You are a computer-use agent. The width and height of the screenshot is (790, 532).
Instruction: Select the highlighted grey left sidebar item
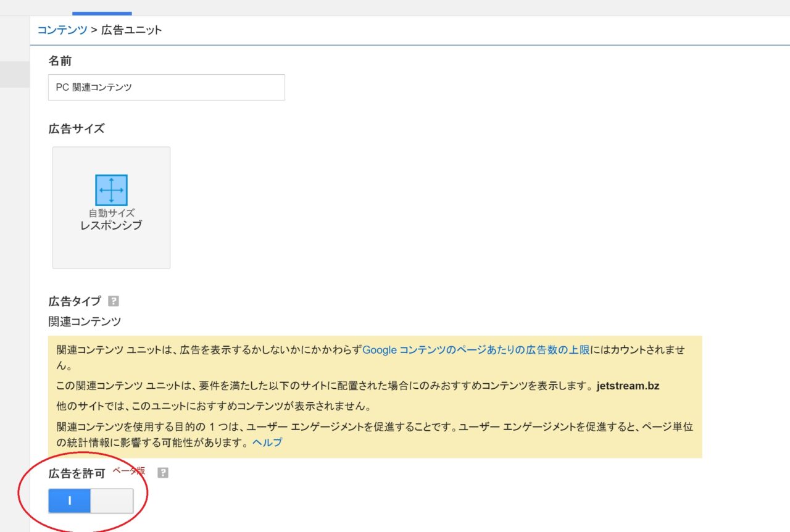tap(14, 74)
